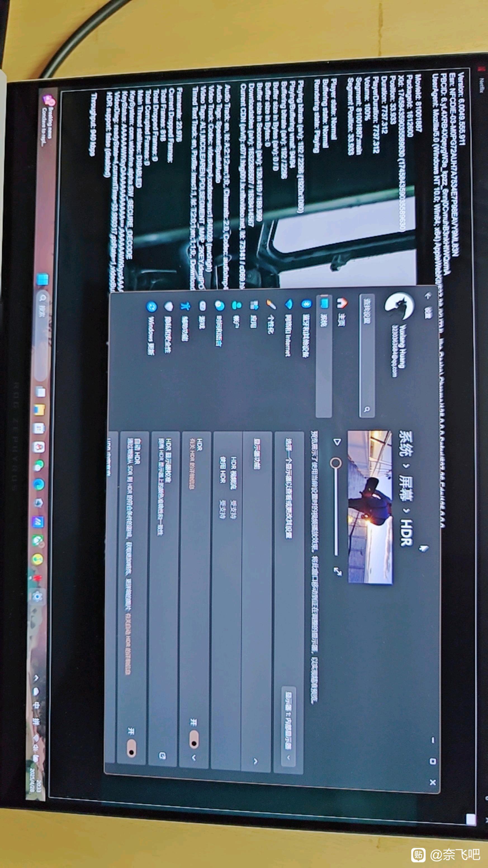Click the magnifier icon in 查找设置 box
The image size is (488, 868).
pyautogui.click(x=367, y=409)
